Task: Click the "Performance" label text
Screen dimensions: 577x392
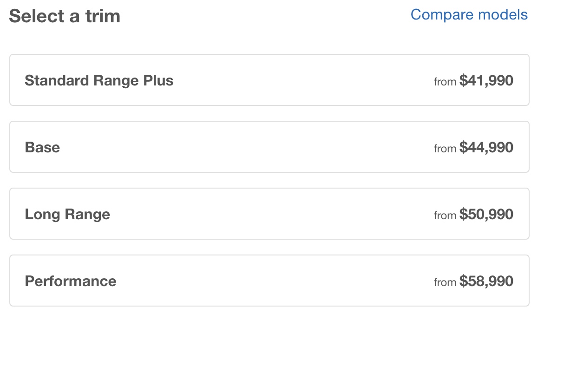Action: point(71,281)
